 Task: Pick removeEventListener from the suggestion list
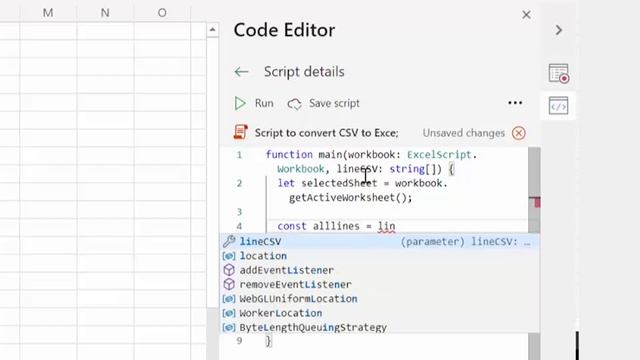tap(380, 284)
